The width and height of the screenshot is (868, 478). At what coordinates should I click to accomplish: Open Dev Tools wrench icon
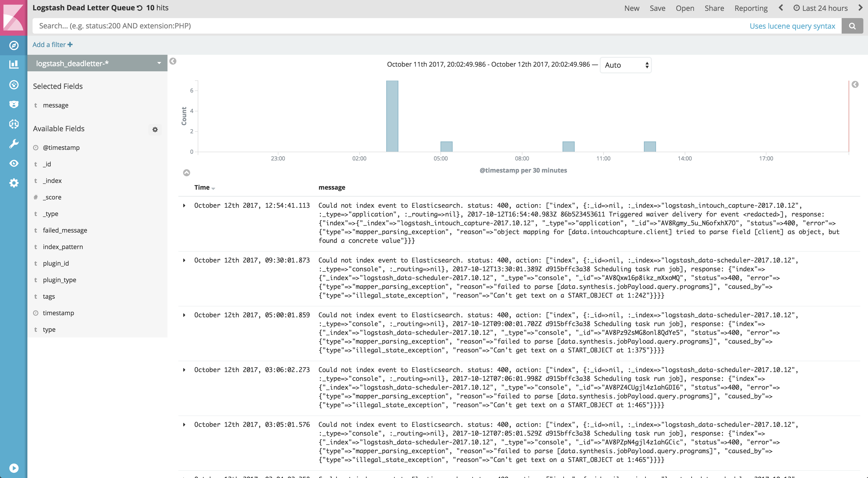[x=13, y=143]
